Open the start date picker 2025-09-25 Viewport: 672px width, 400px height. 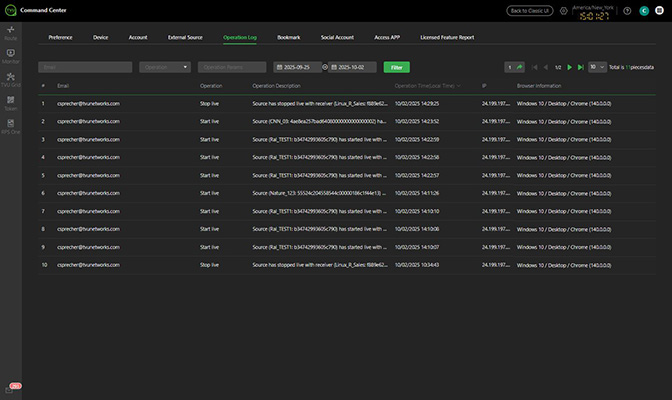(x=297, y=67)
